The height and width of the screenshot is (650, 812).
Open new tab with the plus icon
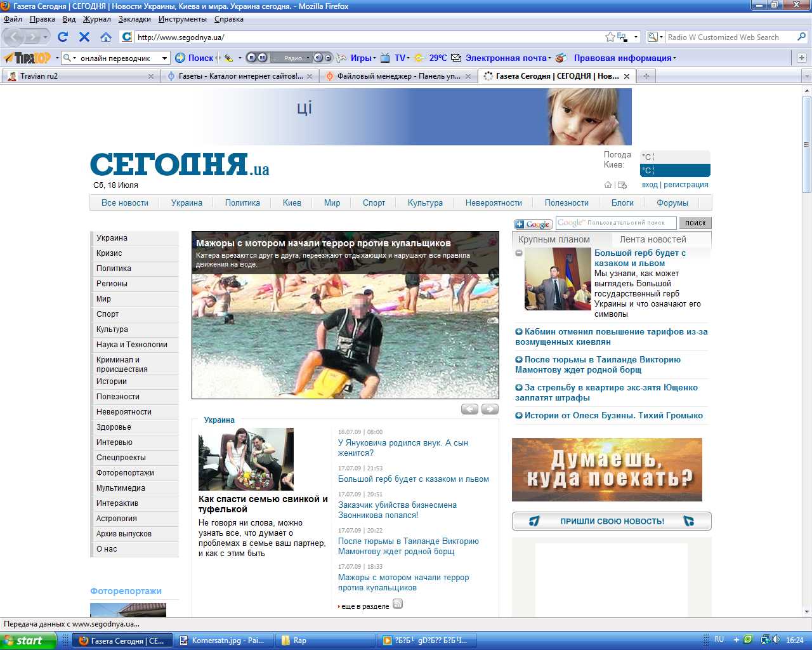click(646, 76)
